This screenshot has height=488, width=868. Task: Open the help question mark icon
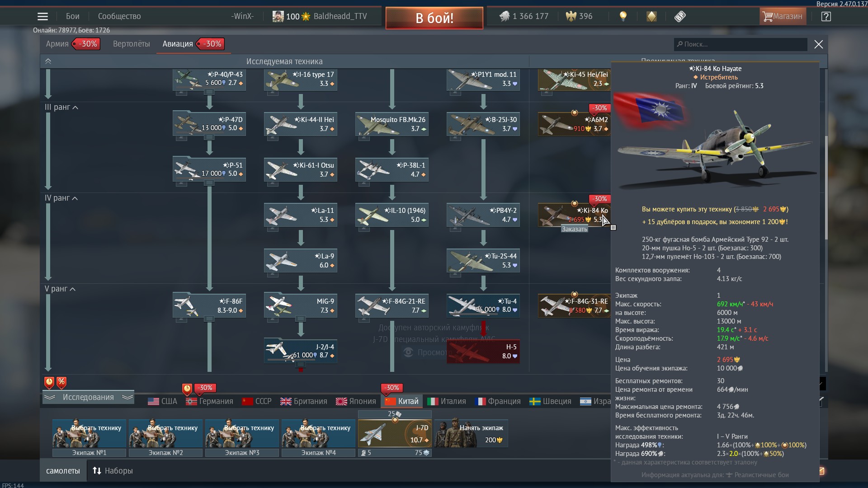tap(826, 16)
